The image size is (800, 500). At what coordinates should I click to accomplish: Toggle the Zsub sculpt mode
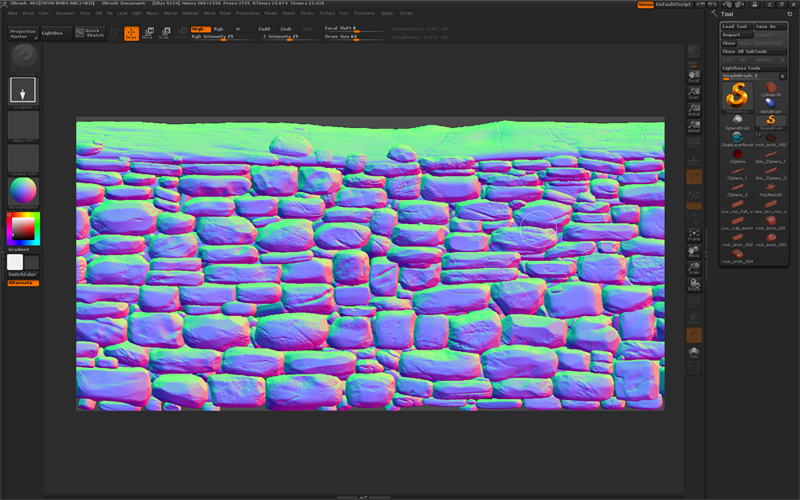[286, 29]
